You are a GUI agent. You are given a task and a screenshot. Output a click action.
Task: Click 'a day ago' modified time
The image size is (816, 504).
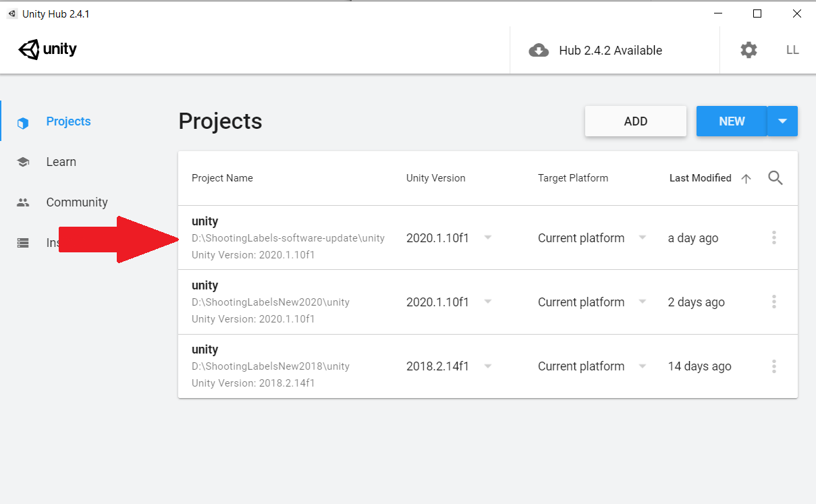[692, 238]
